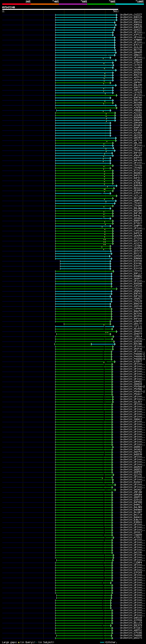Select the UniRef100_P46686-2 label
The width and height of the screenshot is (146, 644).
[x=132, y=354]
